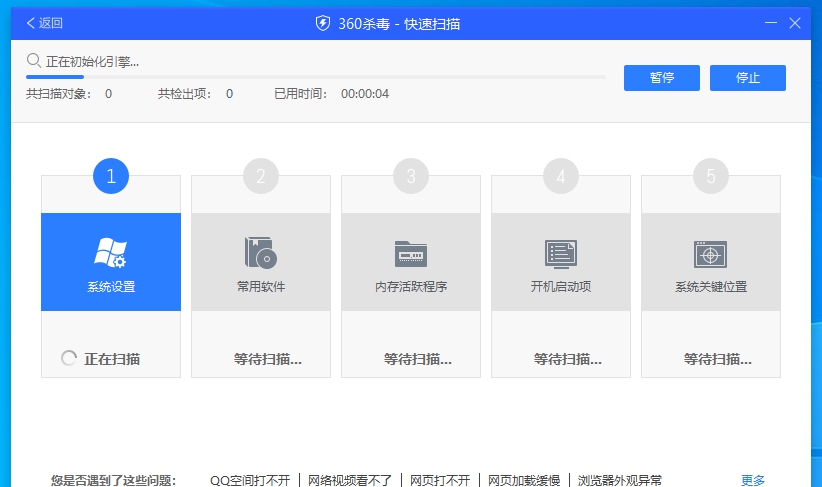Click the System Settings Windows gear icon
The height and width of the screenshot is (487, 822).
[x=110, y=253]
